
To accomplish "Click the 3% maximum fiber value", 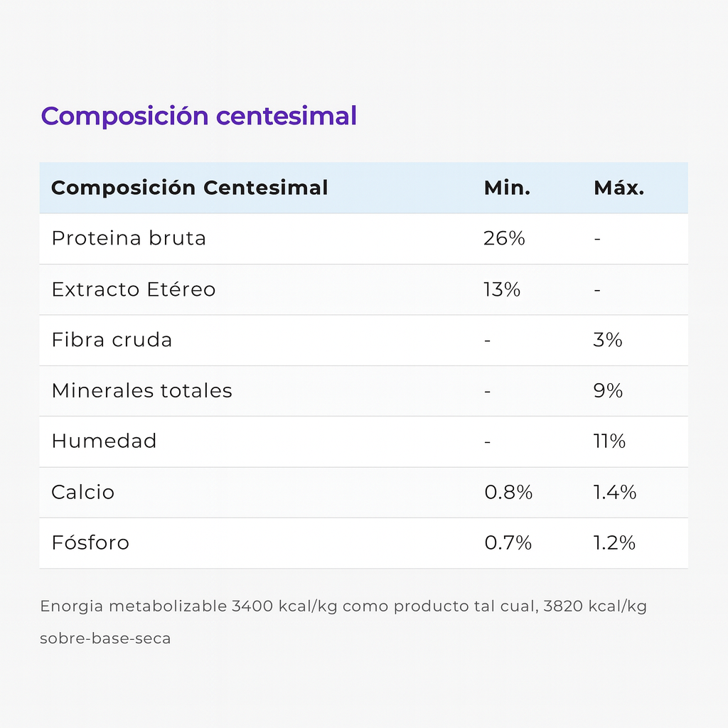I will coord(608,340).
